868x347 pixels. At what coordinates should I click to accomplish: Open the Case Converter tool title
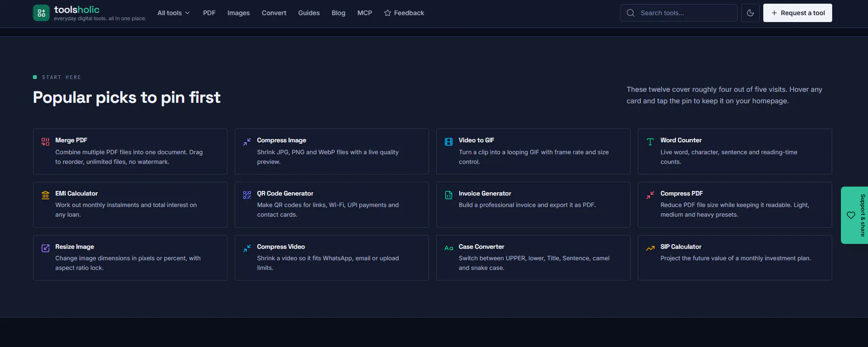point(481,247)
